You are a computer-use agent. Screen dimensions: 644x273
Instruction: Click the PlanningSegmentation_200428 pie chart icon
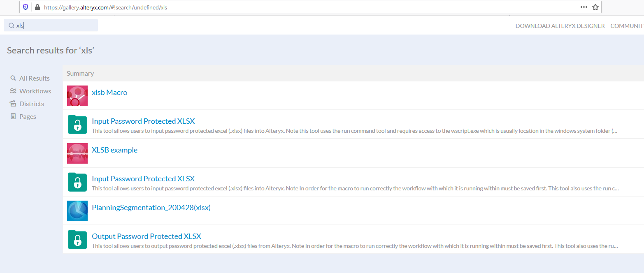pos(77,211)
